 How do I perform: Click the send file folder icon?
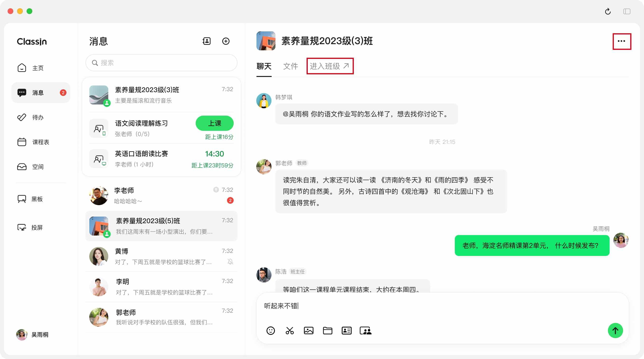[327, 331]
